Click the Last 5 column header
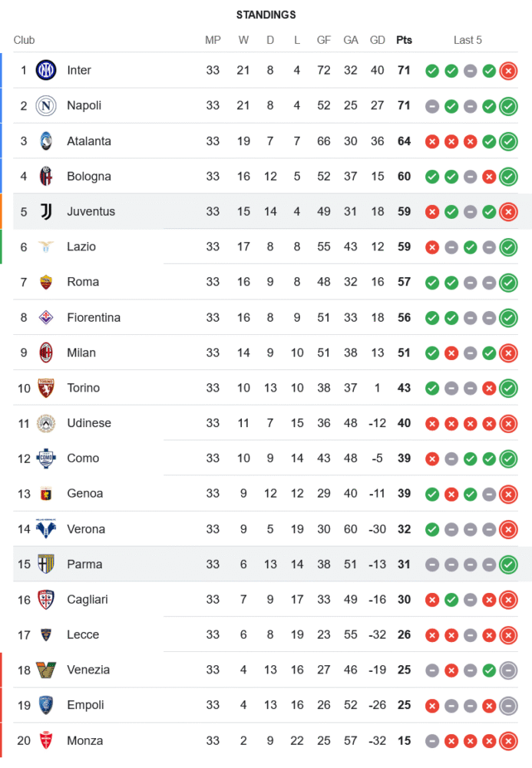532x768 pixels. tap(468, 40)
